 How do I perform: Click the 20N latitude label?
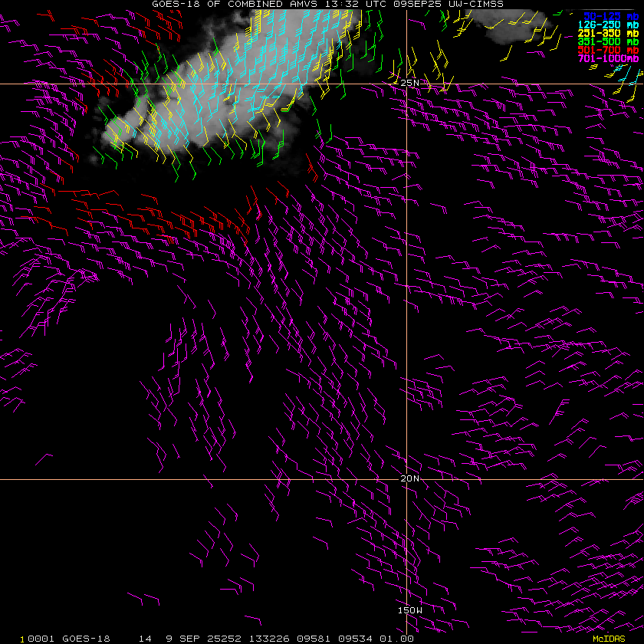click(410, 478)
